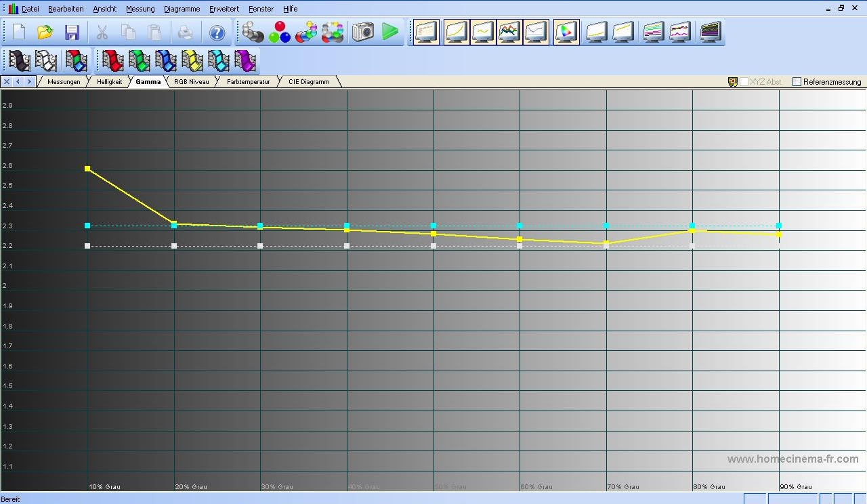Measure primary colors with RGB balls icon
This screenshot has height=504, width=867.
279,32
